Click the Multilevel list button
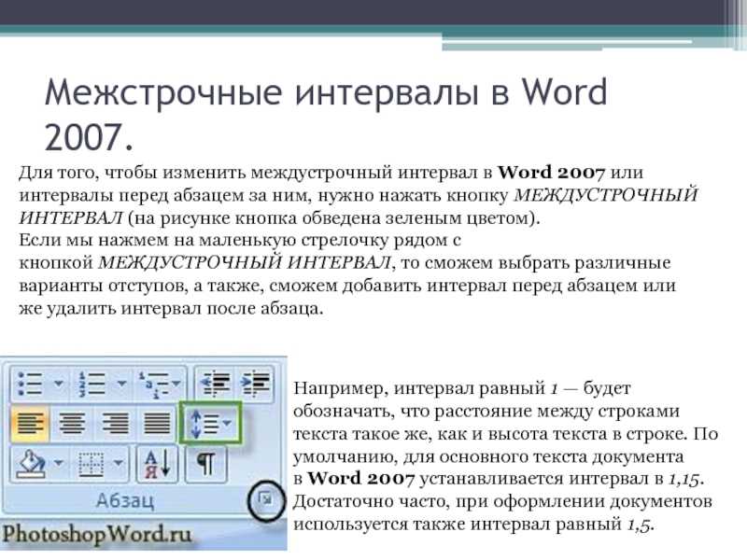 pos(154,385)
